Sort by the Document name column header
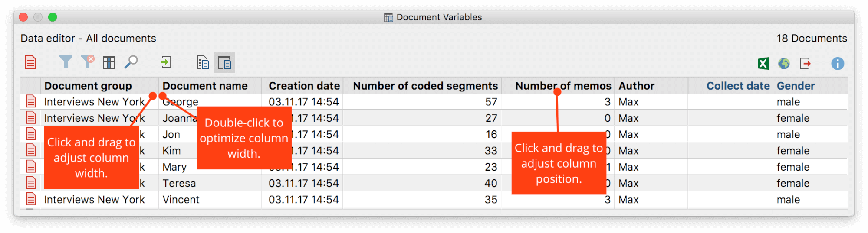The height and width of the screenshot is (233, 868). [x=210, y=86]
